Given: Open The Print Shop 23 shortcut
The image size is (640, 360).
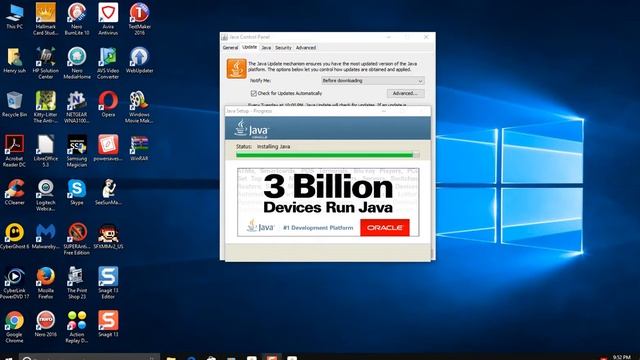Looking at the screenshot, I should (x=77, y=283).
